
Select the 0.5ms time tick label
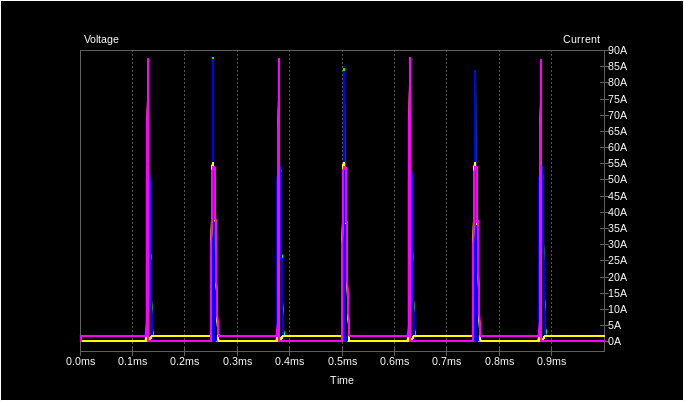[x=342, y=362]
